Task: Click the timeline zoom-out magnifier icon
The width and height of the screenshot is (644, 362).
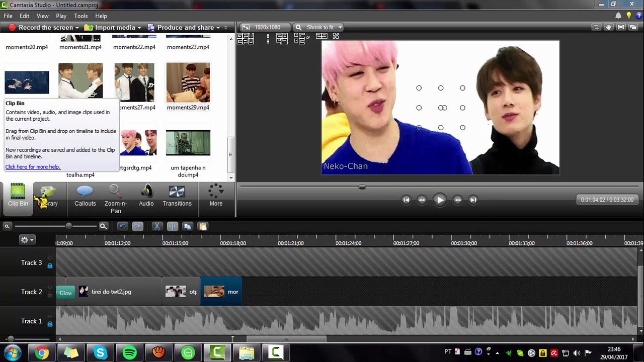Action: [7, 226]
